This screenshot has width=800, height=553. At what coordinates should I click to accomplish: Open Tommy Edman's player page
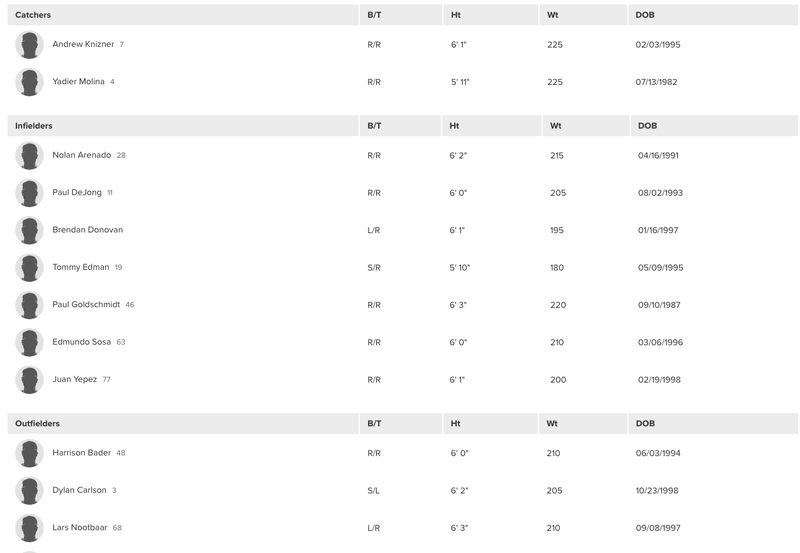pos(81,267)
